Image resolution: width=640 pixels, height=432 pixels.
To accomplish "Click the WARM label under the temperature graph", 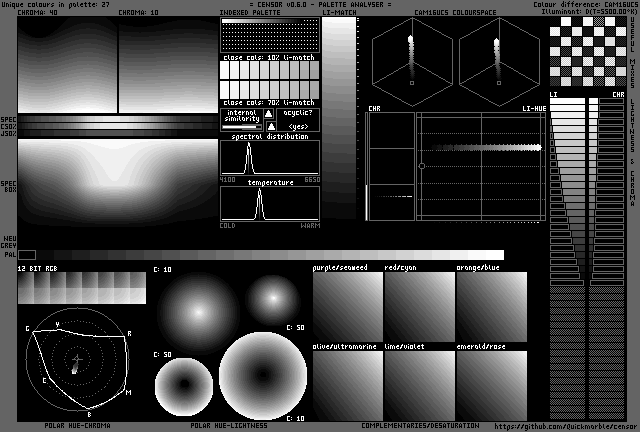I will coord(310,226).
